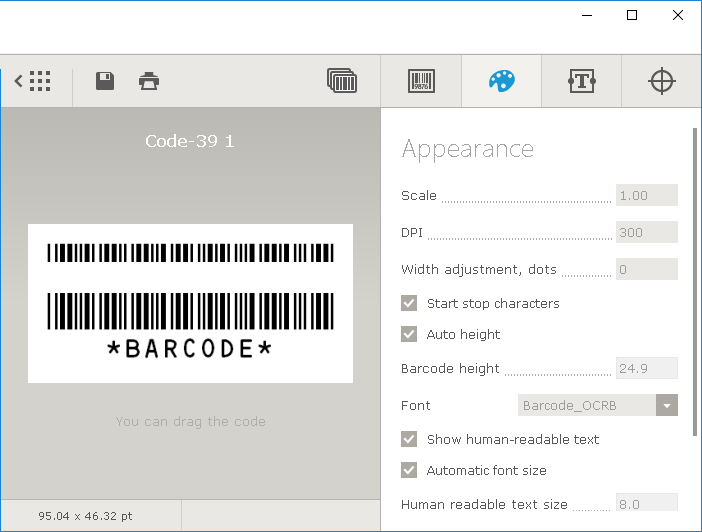Open the stacked barcodes batch icon
Screen dimensions: 702x532
342,81
